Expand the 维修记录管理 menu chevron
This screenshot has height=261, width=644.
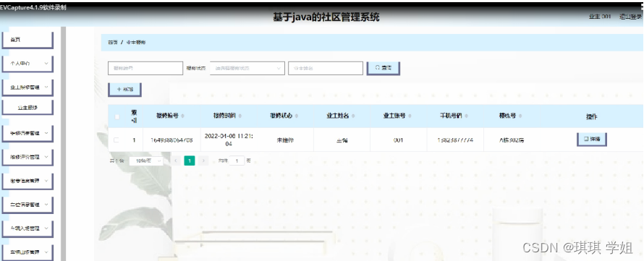point(46,133)
